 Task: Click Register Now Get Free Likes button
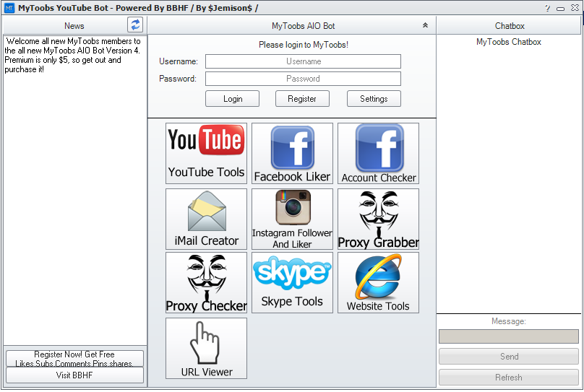click(x=74, y=359)
